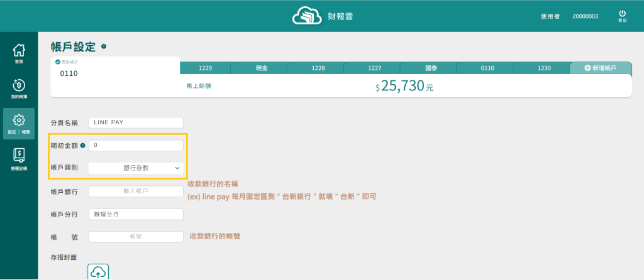Click the 帳號 account number field
644x280 pixels.
pos(136,237)
